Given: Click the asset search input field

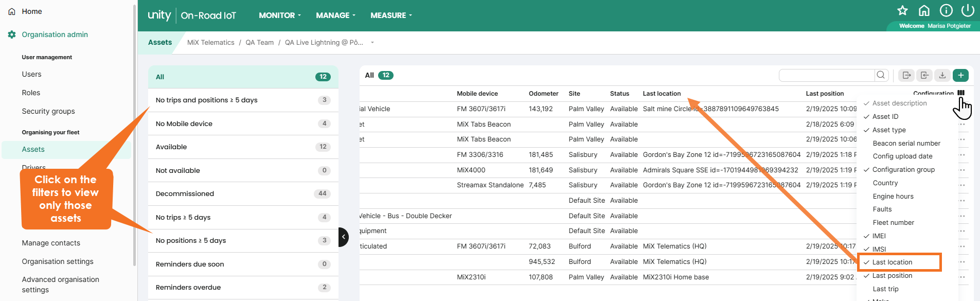Looking at the screenshot, I should pos(827,75).
